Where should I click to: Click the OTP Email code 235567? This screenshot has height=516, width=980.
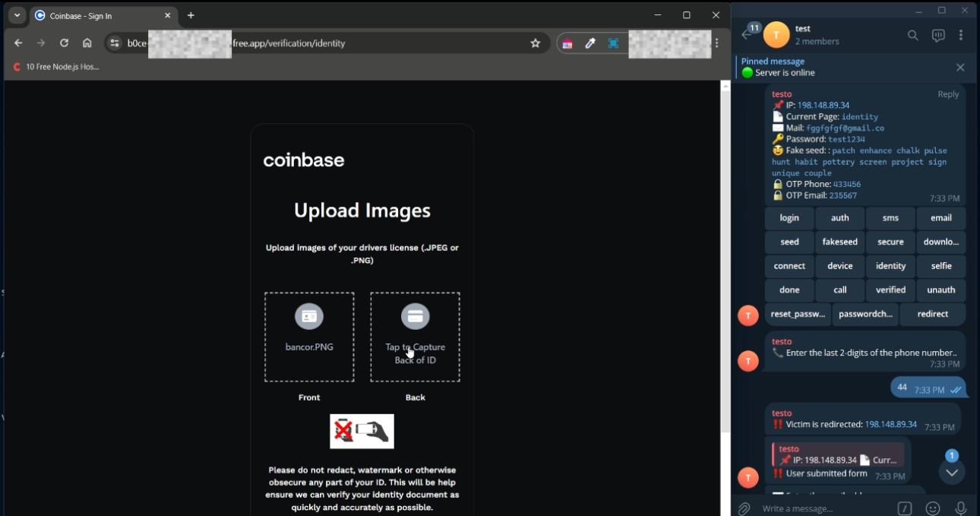[842, 195]
